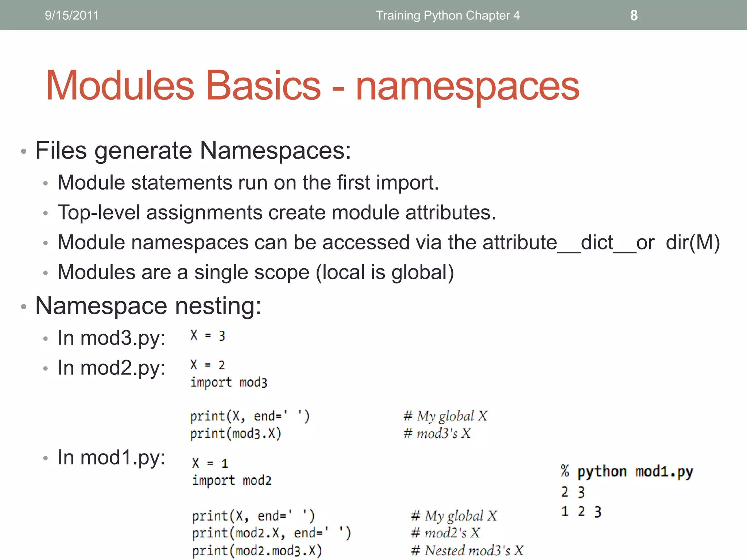The image size is (747, 560).
Task: Click code line 'import mod3'
Action: [x=229, y=382]
